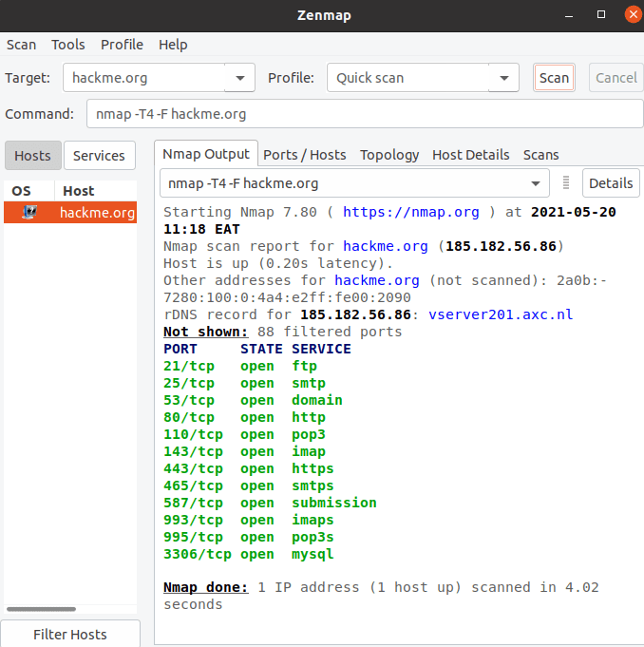Click the Details button

pyautogui.click(x=611, y=183)
